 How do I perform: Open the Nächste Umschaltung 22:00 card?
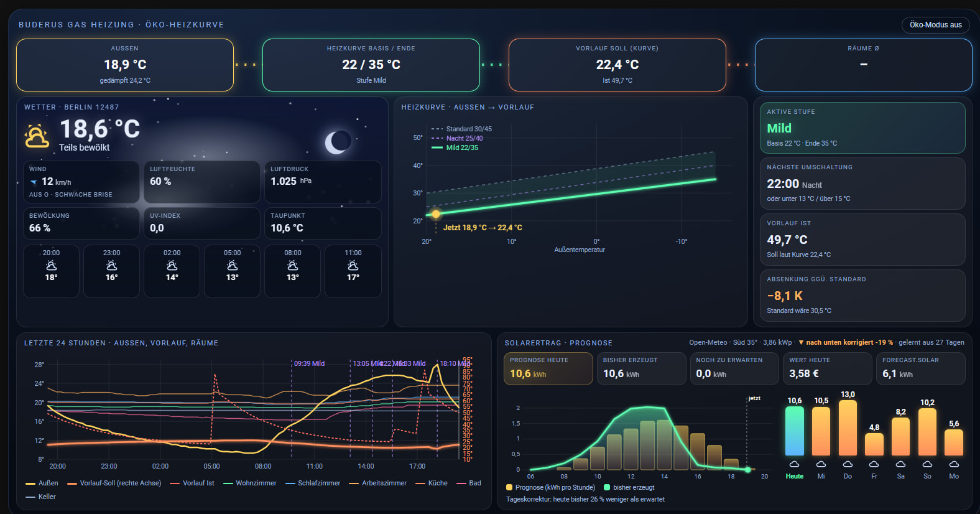pyautogui.click(x=862, y=184)
